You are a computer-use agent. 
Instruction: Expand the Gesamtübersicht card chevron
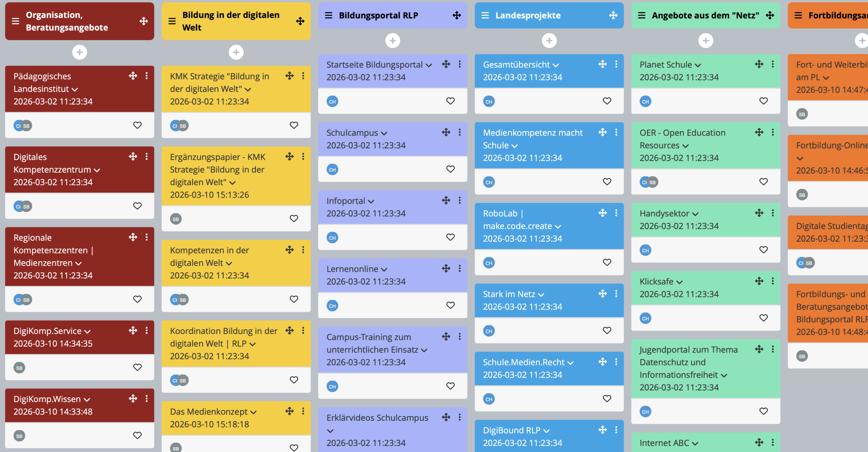click(x=555, y=65)
